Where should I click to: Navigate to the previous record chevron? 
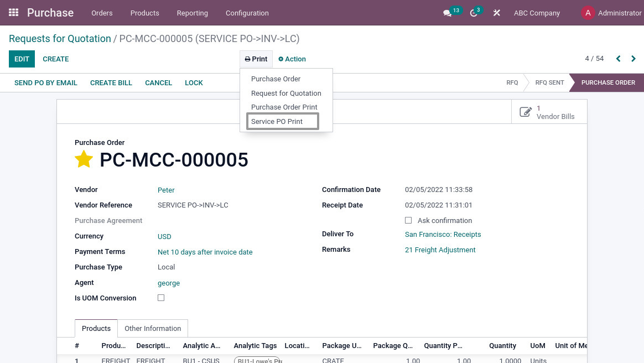618,59
